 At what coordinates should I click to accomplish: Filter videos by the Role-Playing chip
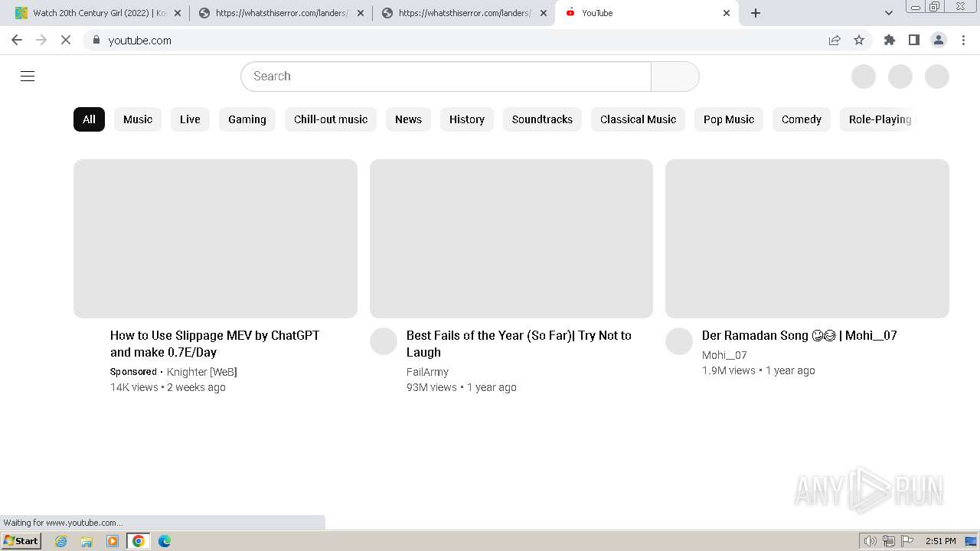pos(879,119)
